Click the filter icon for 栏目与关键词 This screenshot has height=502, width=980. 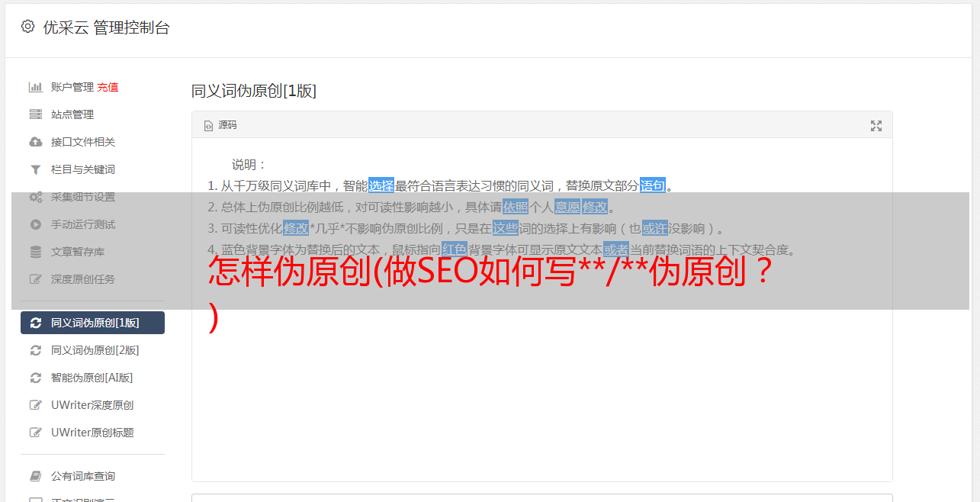click(x=35, y=169)
